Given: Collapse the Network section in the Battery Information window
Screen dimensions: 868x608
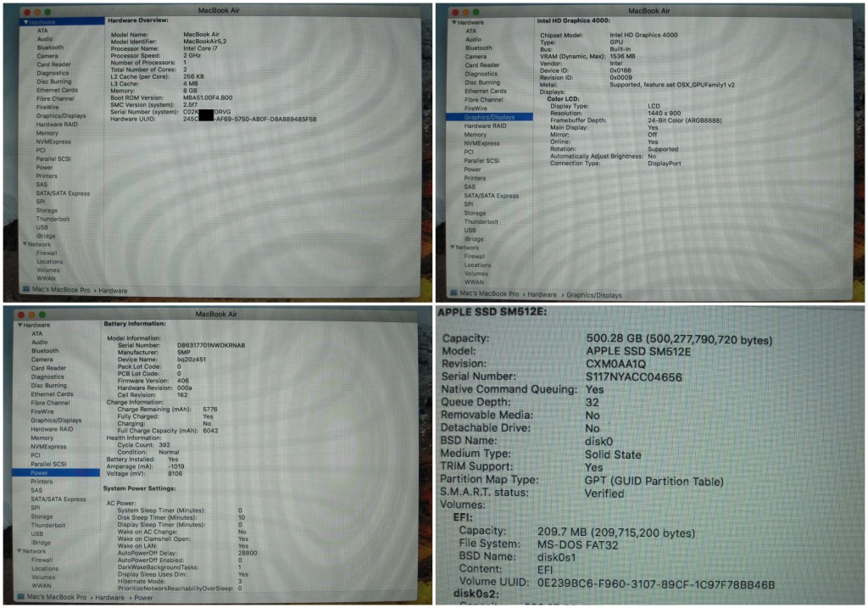Looking at the screenshot, I should tap(19, 551).
